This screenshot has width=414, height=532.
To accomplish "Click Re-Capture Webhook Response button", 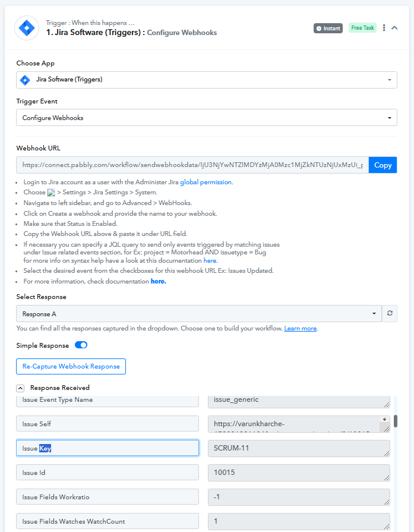I will click(x=71, y=366).
